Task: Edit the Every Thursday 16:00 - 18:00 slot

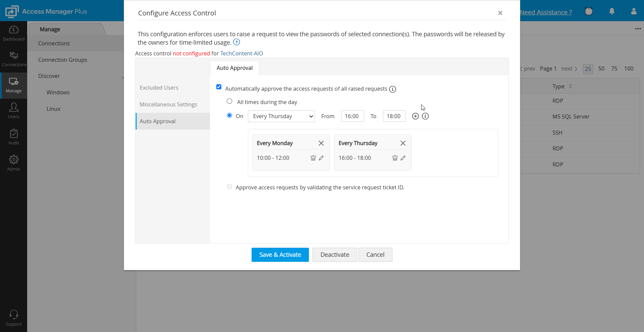Action: [403, 158]
